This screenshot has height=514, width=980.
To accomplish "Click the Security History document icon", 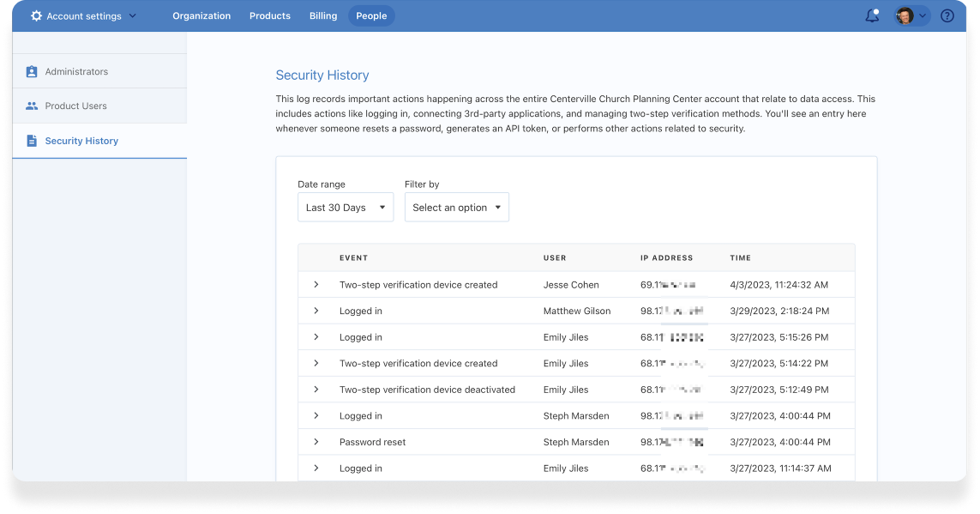I will pos(32,141).
